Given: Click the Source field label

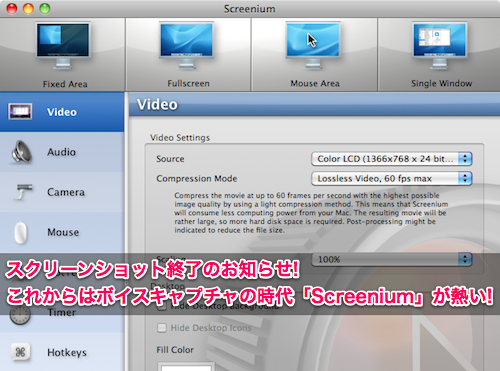Looking at the screenshot, I should pyautogui.click(x=170, y=159).
